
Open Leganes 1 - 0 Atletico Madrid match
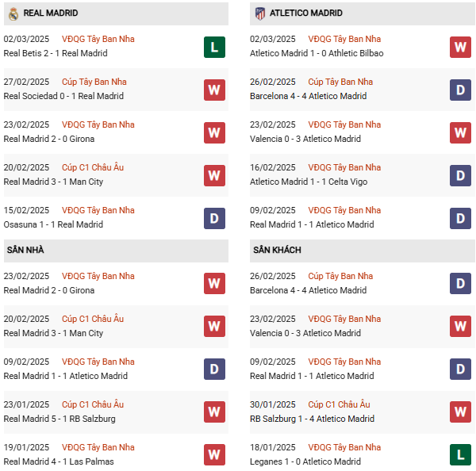point(306,462)
